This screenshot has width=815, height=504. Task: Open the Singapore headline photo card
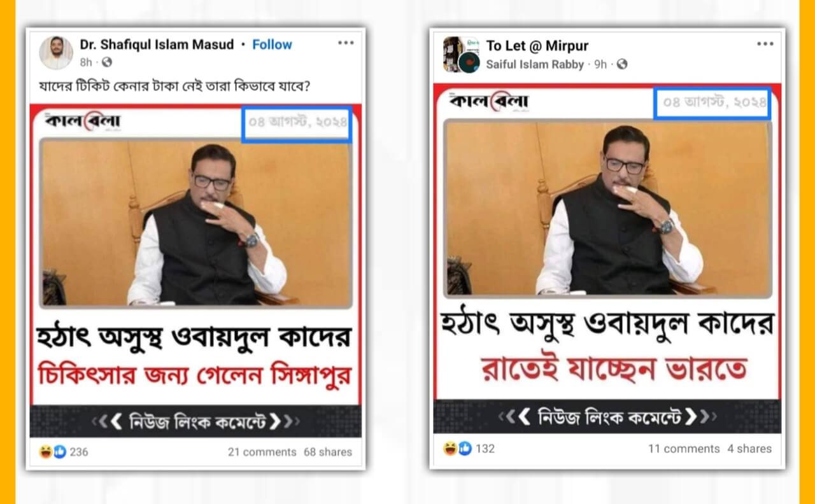(x=195, y=270)
